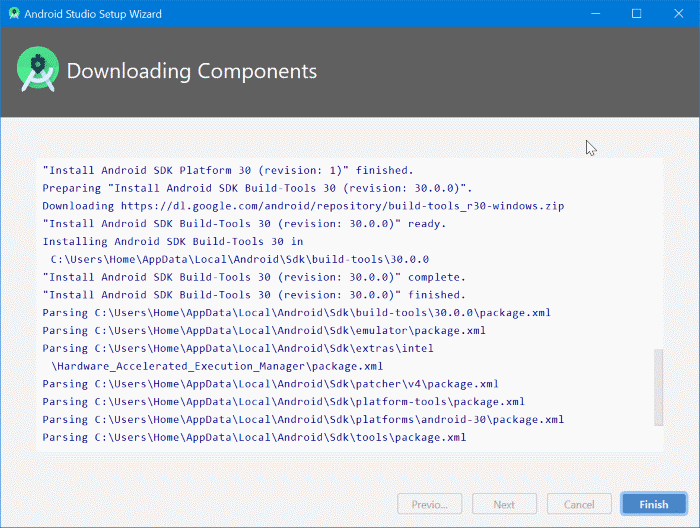Click the Android Studio logo in header
This screenshot has width=700, height=528.
[38, 69]
